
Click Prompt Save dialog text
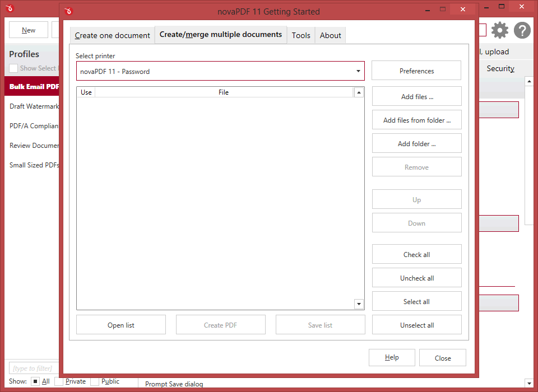click(x=174, y=384)
